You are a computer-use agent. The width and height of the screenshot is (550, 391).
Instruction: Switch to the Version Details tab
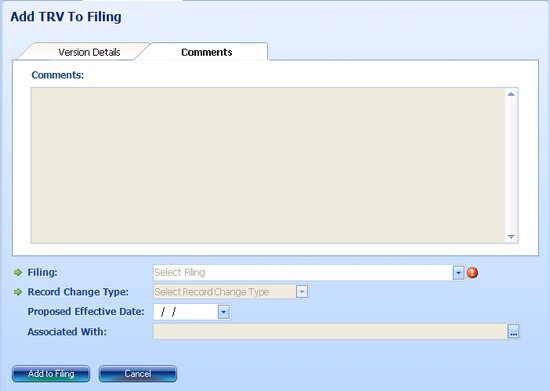tap(89, 52)
